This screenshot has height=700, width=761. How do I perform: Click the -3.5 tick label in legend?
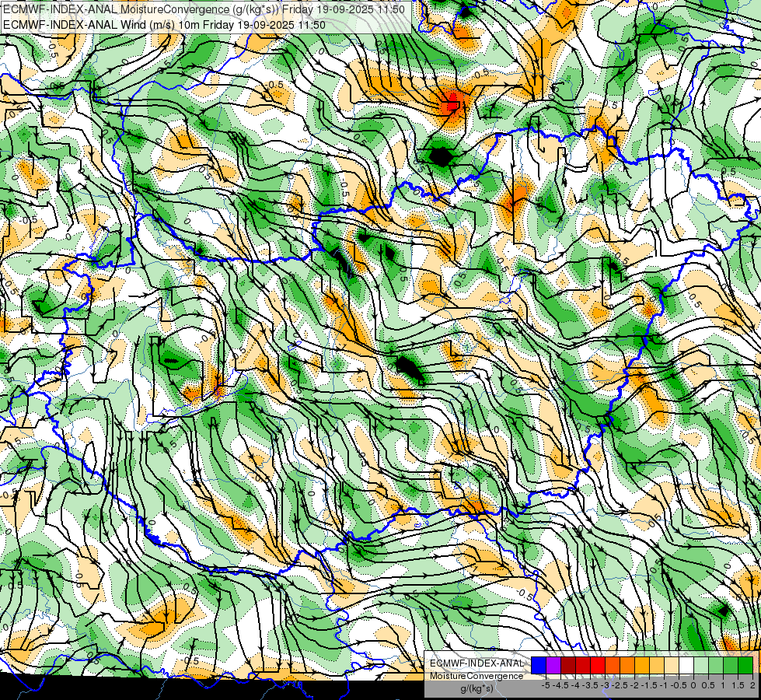point(590,685)
